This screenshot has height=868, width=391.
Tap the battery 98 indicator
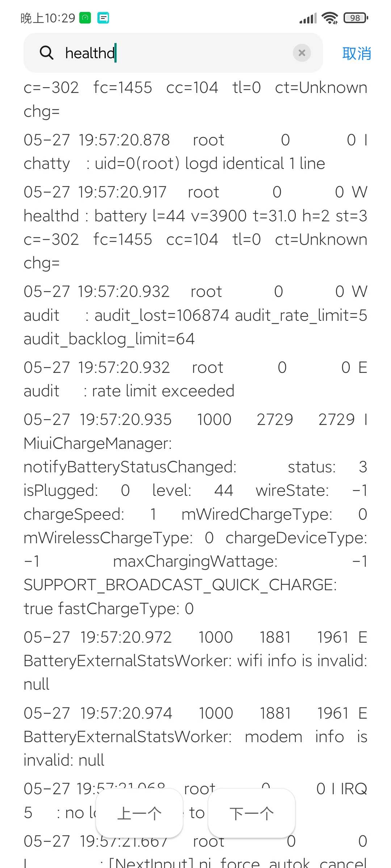pos(356,18)
